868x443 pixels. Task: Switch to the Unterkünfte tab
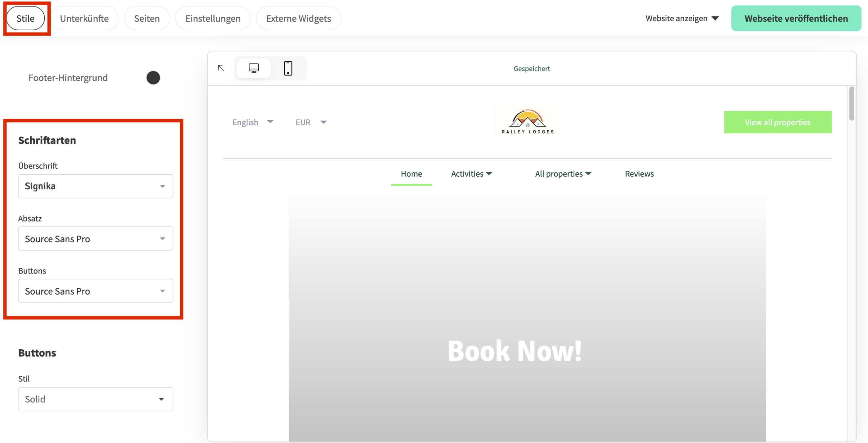(x=84, y=18)
